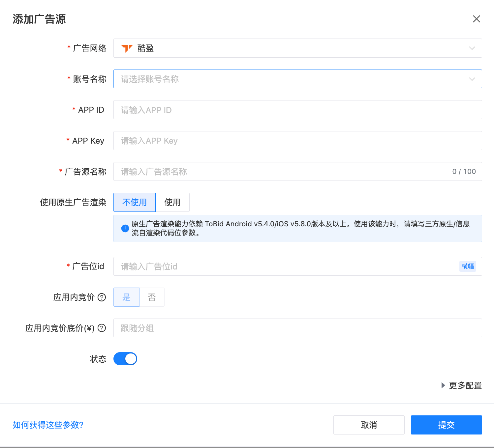Click the blue info icon in the notice
Image resolution: width=494 pixels, height=448 pixels.
click(125, 228)
